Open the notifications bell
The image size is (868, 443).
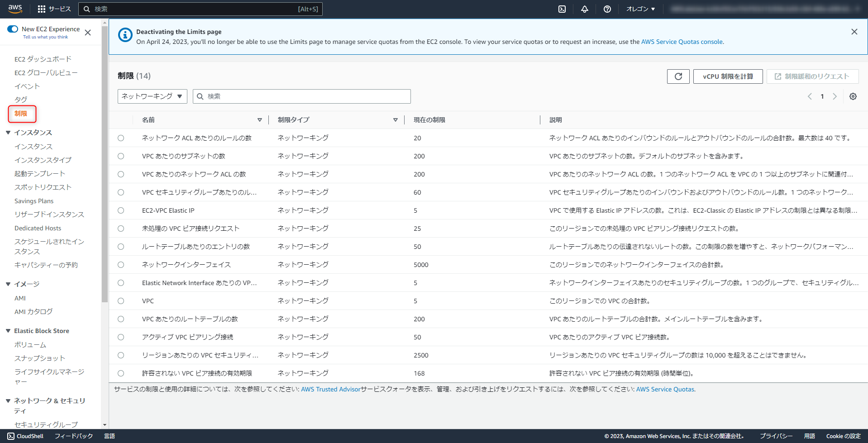tap(584, 9)
